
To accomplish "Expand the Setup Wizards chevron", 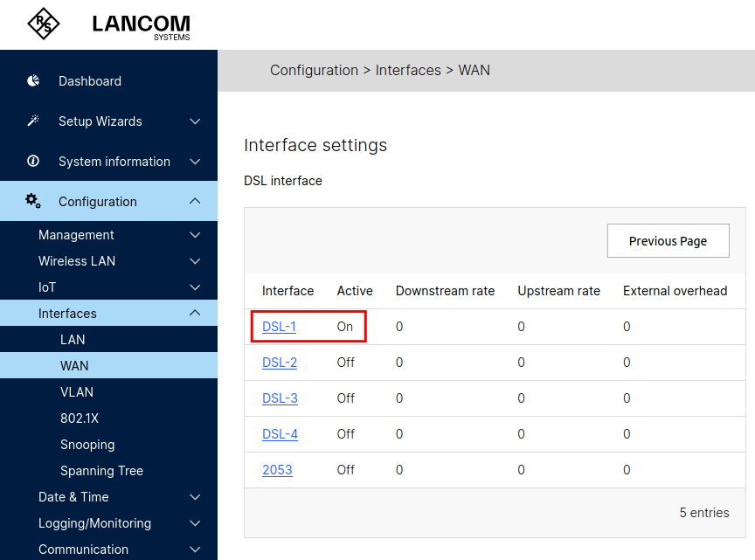I will point(195,121).
